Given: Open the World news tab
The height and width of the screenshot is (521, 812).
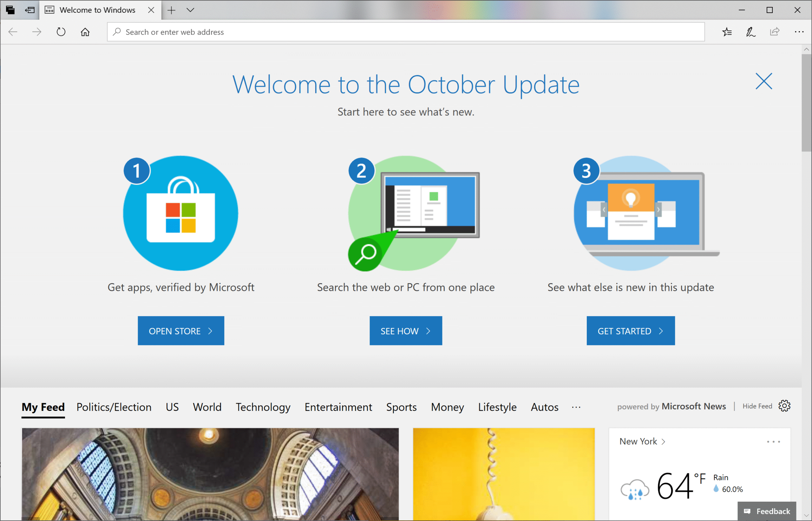Looking at the screenshot, I should click(207, 407).
